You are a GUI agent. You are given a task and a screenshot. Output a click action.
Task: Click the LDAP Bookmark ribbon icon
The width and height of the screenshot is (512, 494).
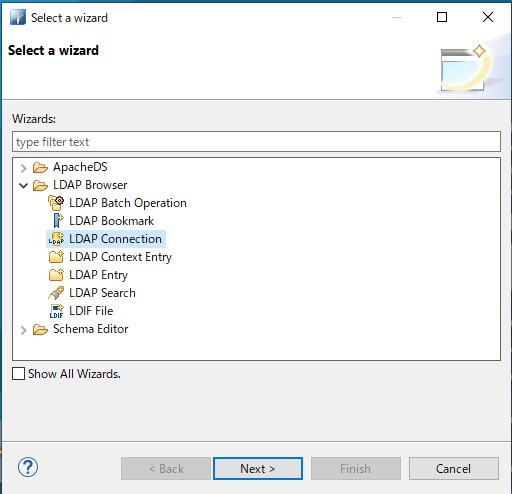pyautogui.click(x=58, y=221)
